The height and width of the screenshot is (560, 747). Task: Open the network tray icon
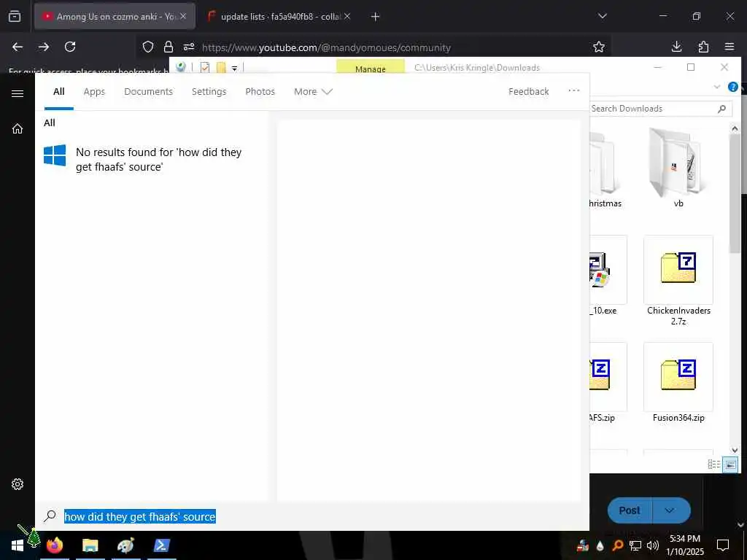(635, 545)
